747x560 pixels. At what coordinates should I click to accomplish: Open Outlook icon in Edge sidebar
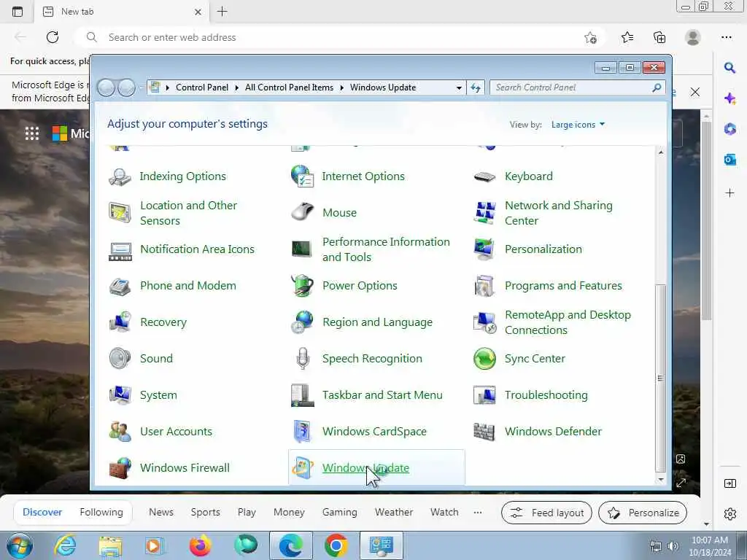(729, 159)
